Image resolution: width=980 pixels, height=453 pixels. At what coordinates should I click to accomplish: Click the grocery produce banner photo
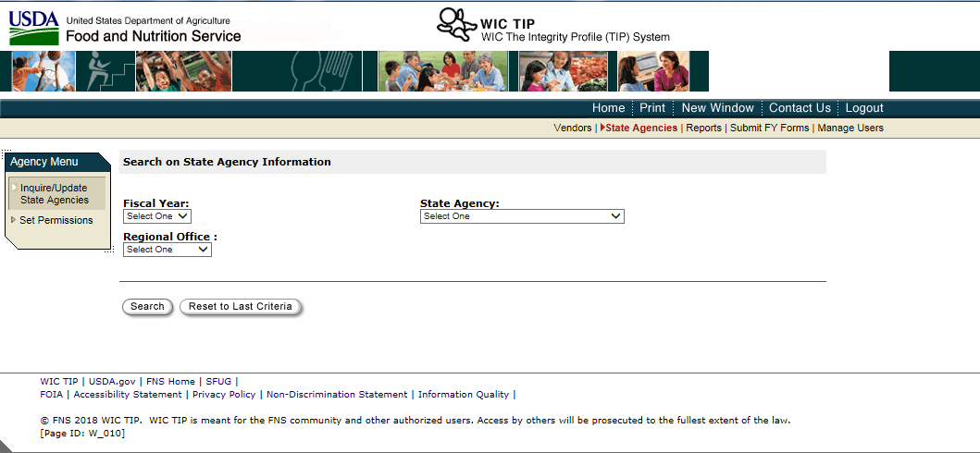pyautogui.click(x=564, y=71)
